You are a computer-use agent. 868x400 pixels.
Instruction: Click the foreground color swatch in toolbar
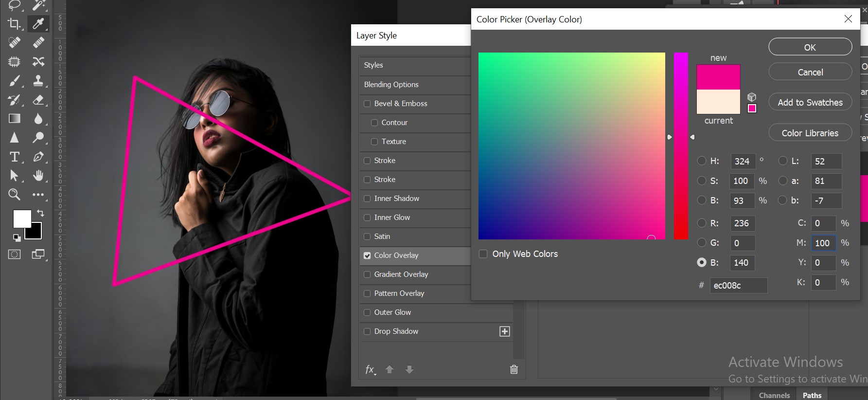22,219
